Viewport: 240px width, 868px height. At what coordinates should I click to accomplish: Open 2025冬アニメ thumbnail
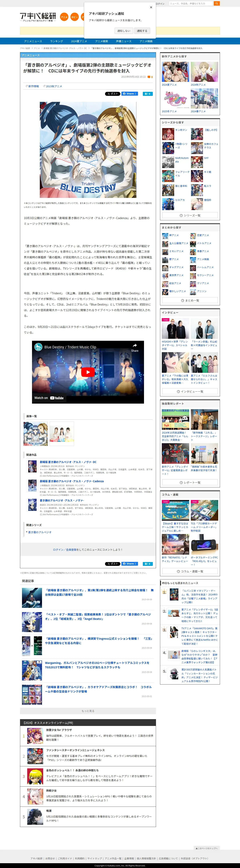pyautogui.click(x=175, y=98)
